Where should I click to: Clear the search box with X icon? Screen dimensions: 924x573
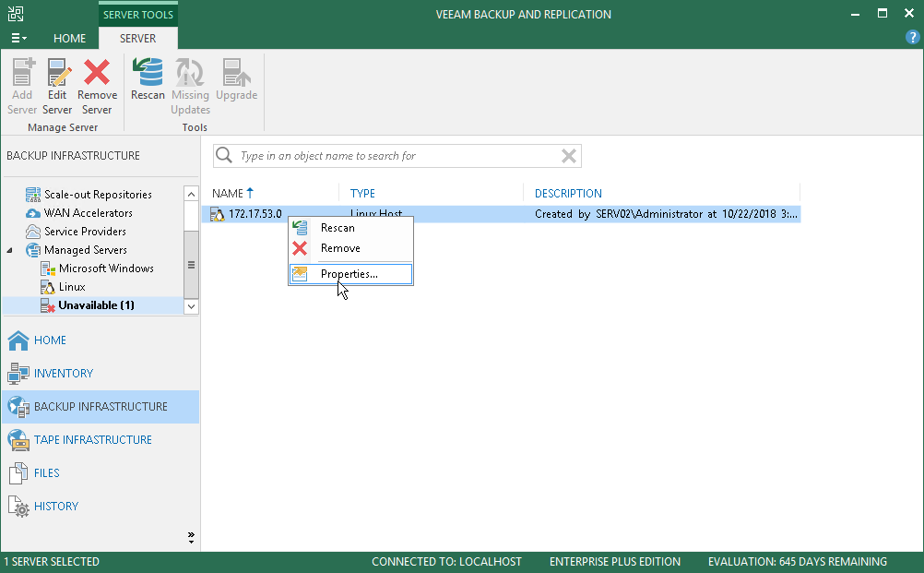[569, 156]
